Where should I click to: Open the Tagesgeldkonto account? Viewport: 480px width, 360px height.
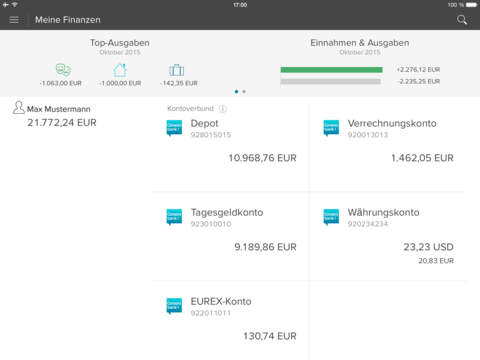230,236
